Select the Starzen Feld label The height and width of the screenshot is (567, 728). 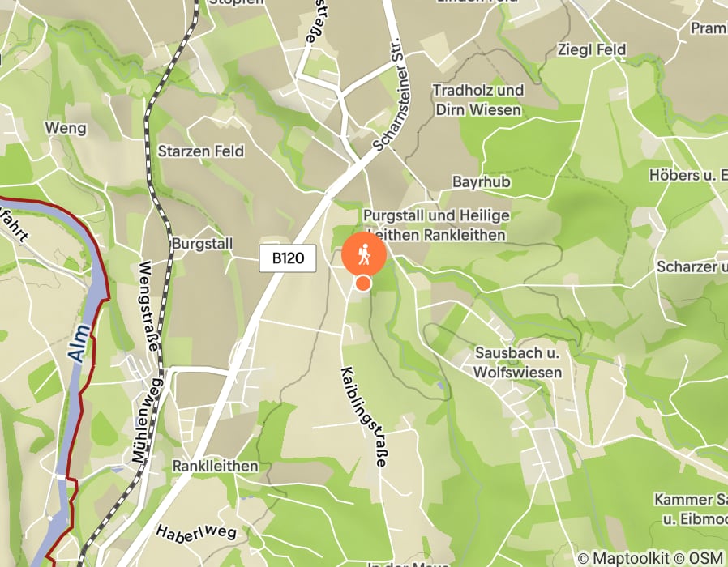click(201, 151)
